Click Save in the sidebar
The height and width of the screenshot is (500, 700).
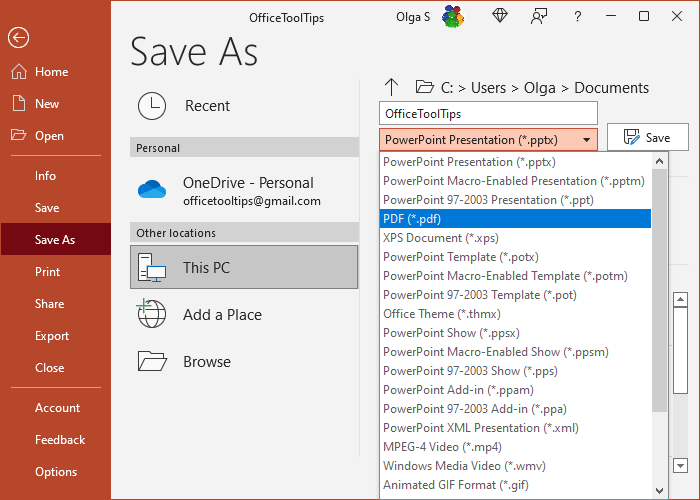(56, 208)
